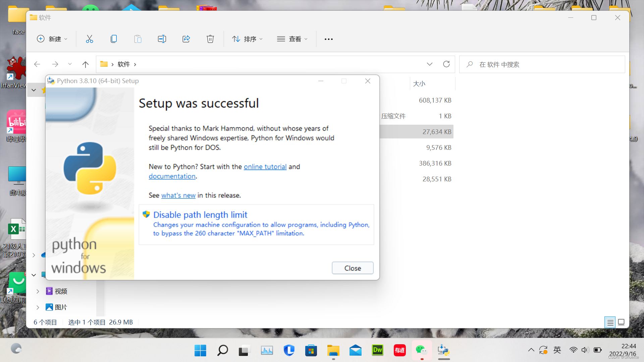The height and width of the screenshot is (362, 644).
Task: Expand the address bar history chevron
Action: (x=430, y=64)
